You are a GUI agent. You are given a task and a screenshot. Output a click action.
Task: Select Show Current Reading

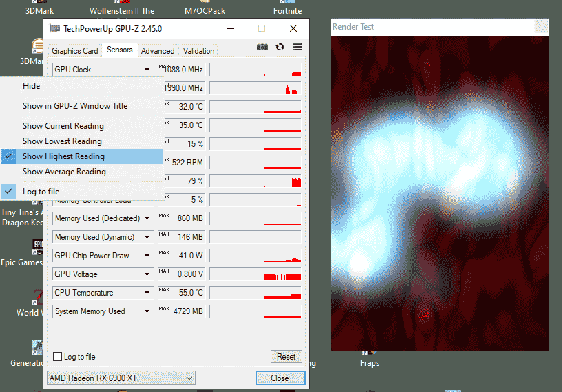[82, 126]
